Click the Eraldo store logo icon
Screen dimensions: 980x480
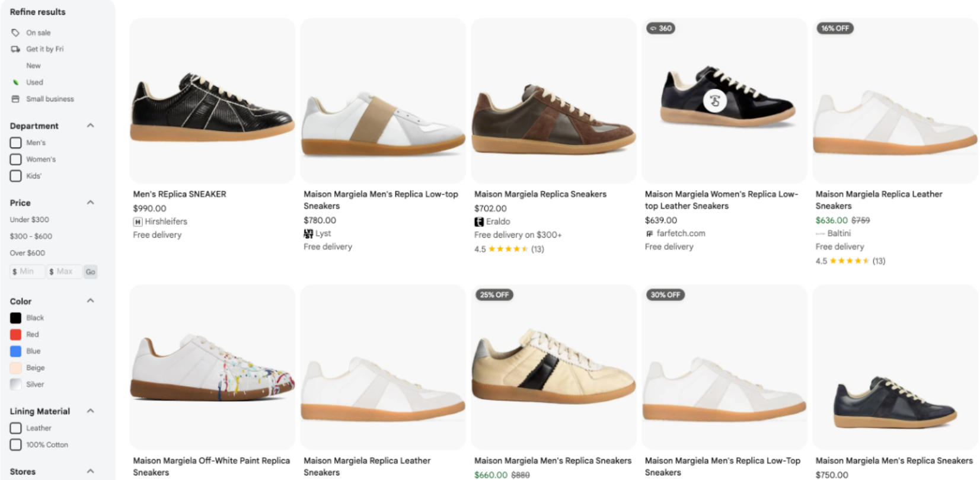point(479,222)
